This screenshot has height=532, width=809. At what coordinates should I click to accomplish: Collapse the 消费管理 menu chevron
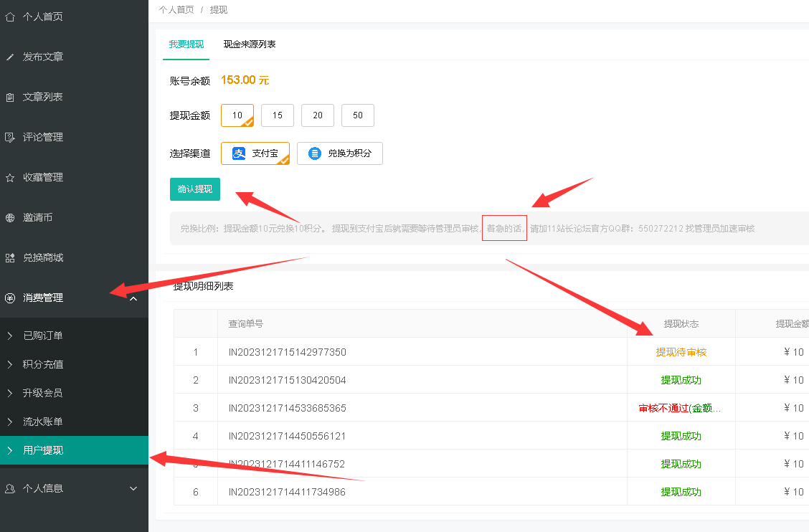click(133, 298)
